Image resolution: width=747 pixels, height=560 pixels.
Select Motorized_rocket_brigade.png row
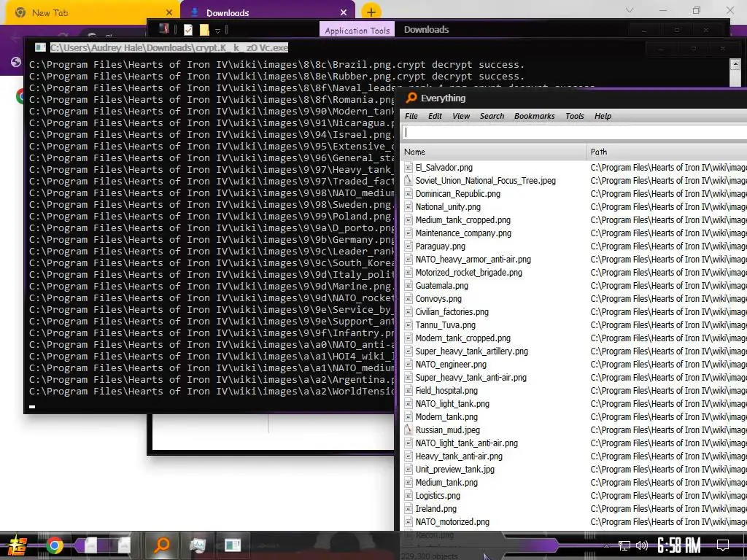tap(469, 273)
